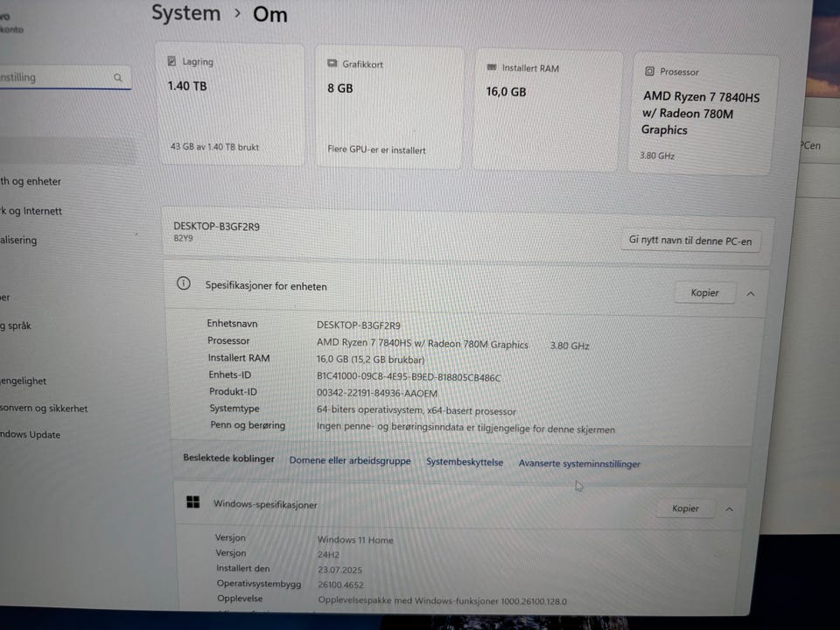Open Domene eller arbeidsgruppe link

pyautogui.click(x=350, y=460)
